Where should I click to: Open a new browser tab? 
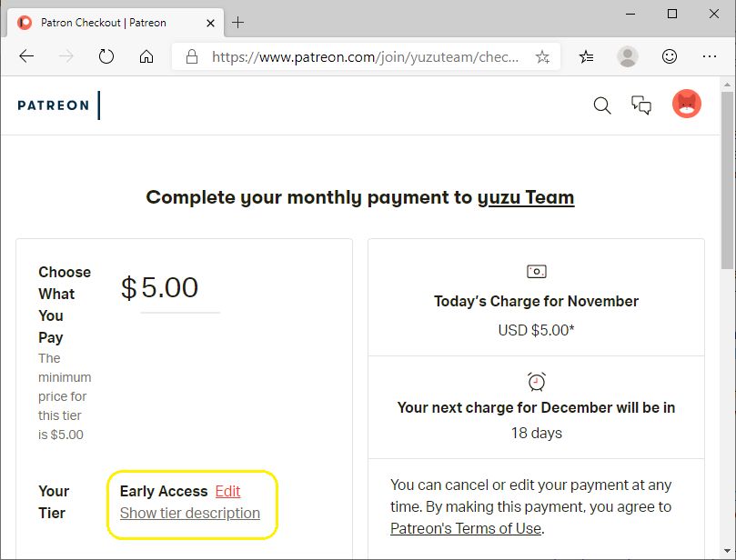point(238,23)
